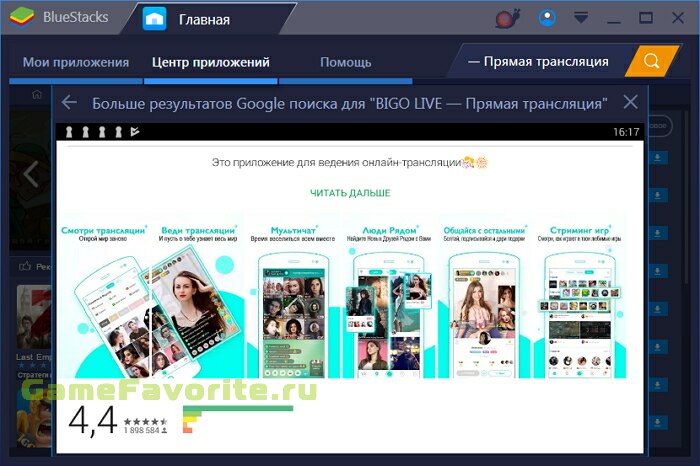This screenshot has width=700, height=466.
Task: Click the Last Empire game thumbnail in background
Action: pyautogui.click(x=34, y=317)
